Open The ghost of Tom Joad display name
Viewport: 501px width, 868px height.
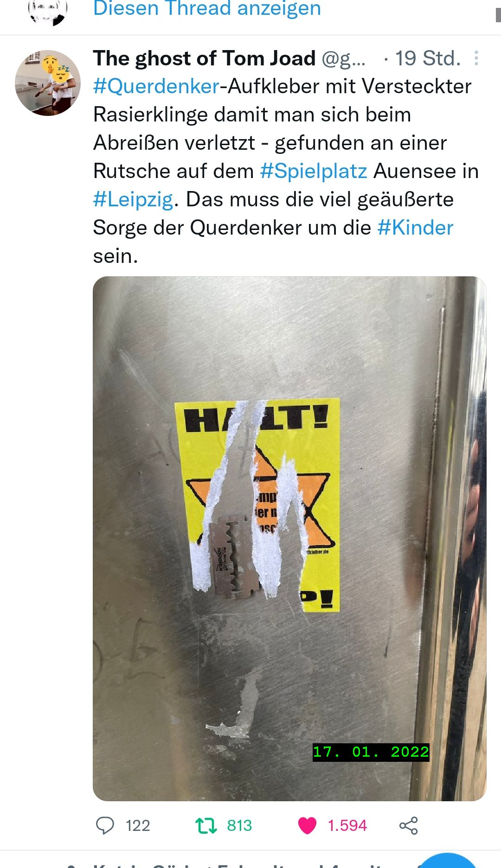204,58
